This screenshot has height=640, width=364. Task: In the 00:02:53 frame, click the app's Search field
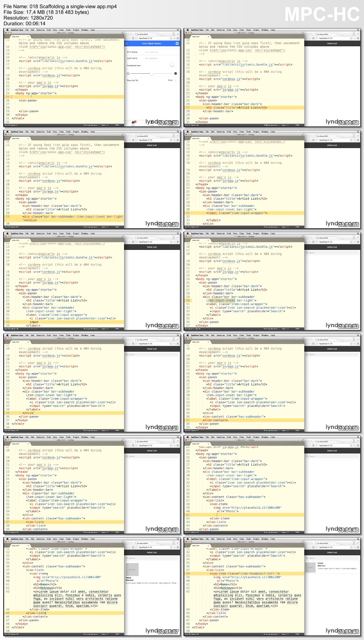click(x=332, y=253)
